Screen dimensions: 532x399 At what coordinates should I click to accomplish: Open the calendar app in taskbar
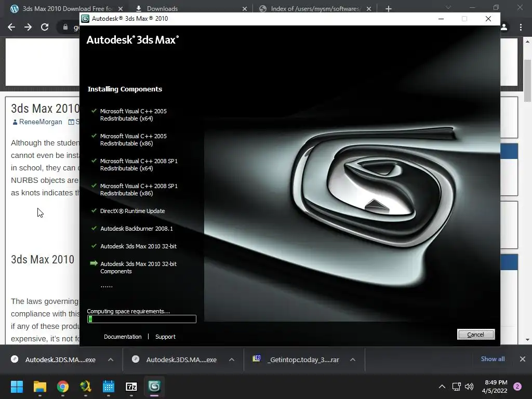[x=109, y=387]
